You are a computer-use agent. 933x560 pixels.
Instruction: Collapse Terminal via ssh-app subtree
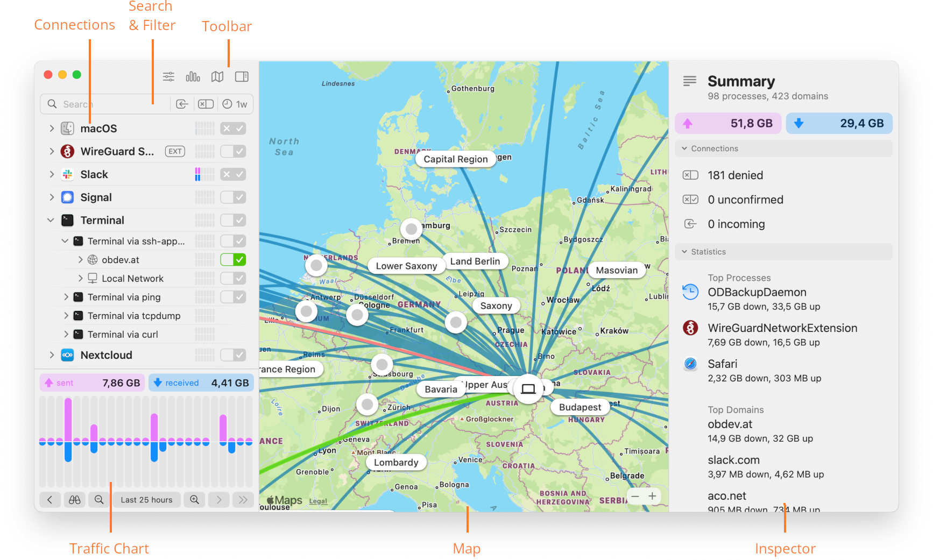[65, 241]
